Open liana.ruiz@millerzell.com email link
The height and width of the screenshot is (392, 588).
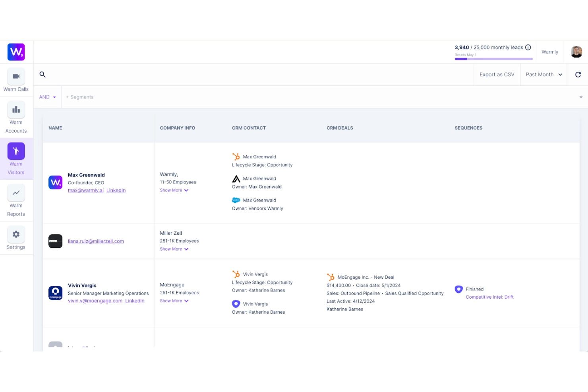[96, 241]
